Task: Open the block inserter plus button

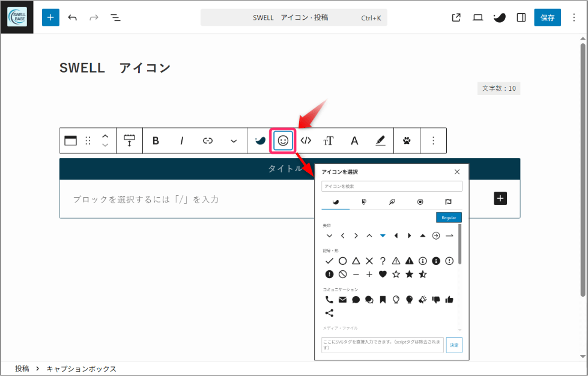Action: [50, 17]
